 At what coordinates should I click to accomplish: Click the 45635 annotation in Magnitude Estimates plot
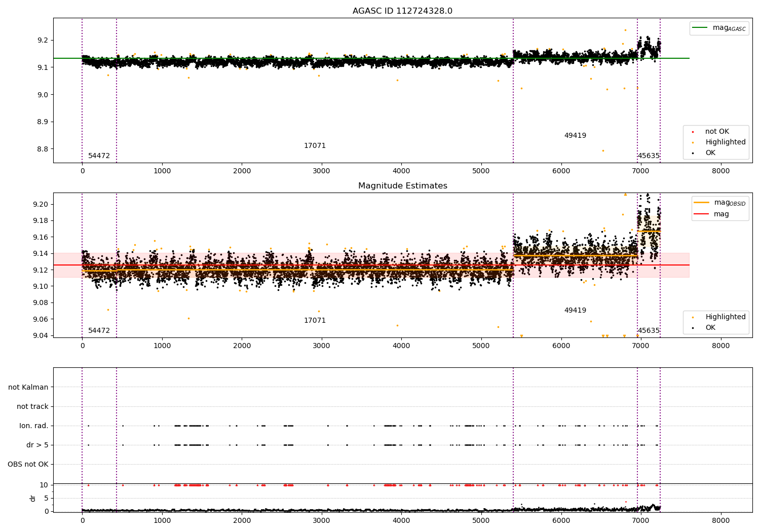point(649,331)
